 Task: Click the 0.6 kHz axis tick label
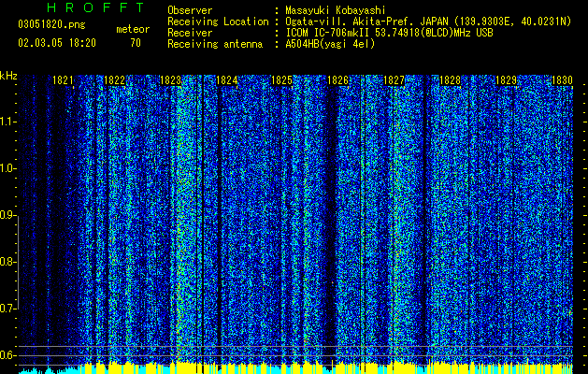tap(8, 355)
